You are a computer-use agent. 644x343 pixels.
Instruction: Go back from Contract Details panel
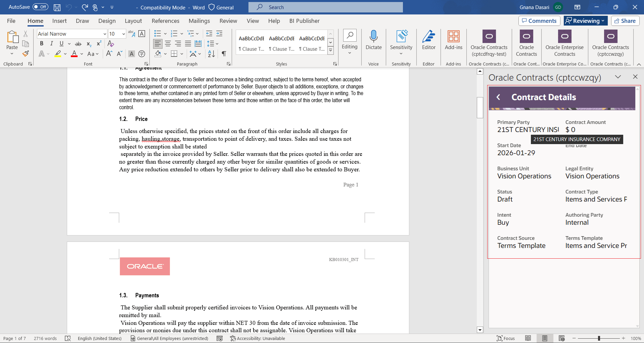[498, 97]
